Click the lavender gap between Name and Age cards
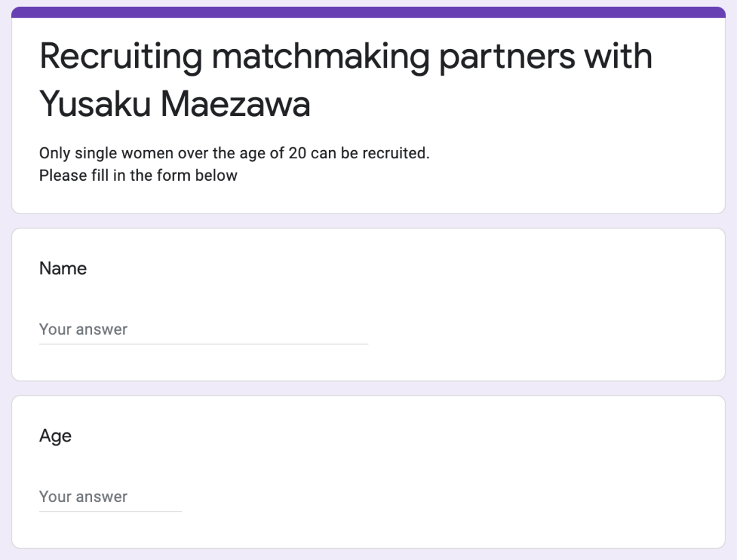Viewport: 737px width, 560px height. pyautogui.click(x=369, y=388)
